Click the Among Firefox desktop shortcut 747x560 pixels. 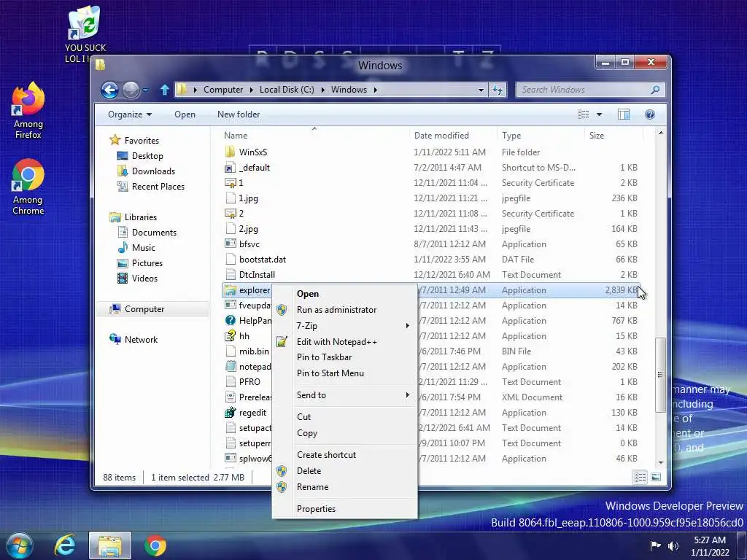pos(28,111)
